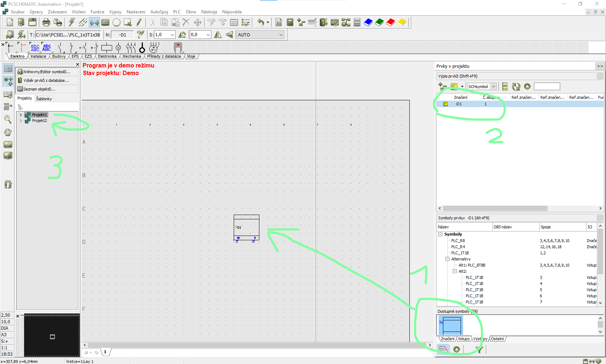606x364 pixels.
Task: Toggle the grid display button in left sidebar
Action: [8, 69]
